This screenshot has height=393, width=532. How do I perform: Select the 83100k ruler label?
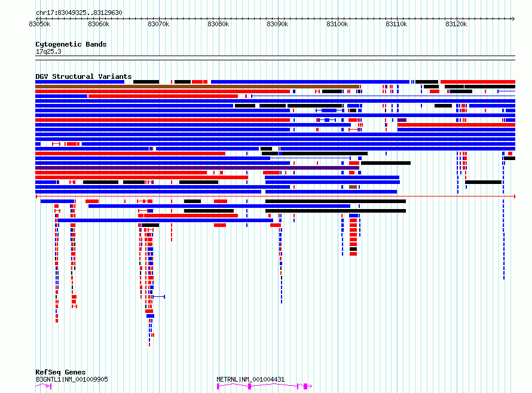[337, 24]
